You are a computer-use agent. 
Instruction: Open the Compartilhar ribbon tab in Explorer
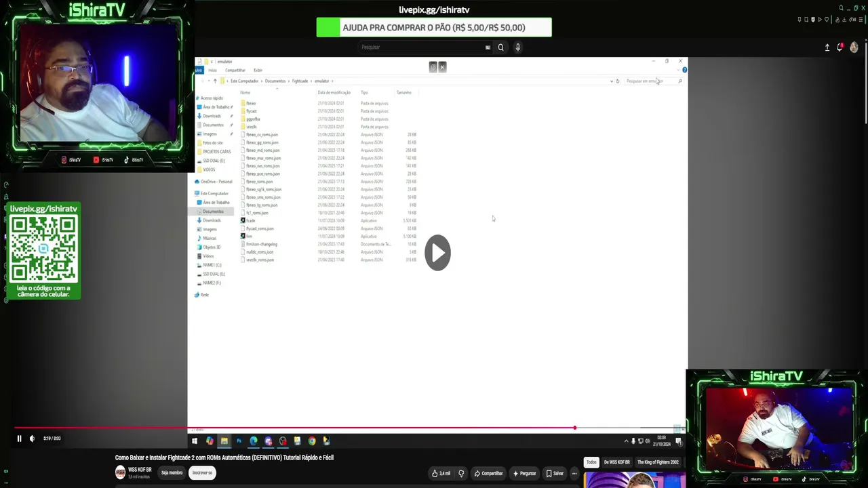click(x=235, y=70)
